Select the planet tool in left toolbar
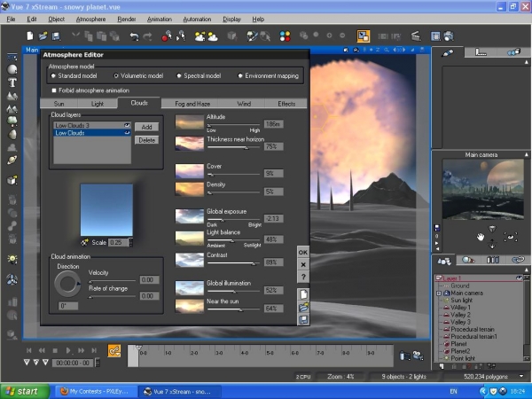 12,160
